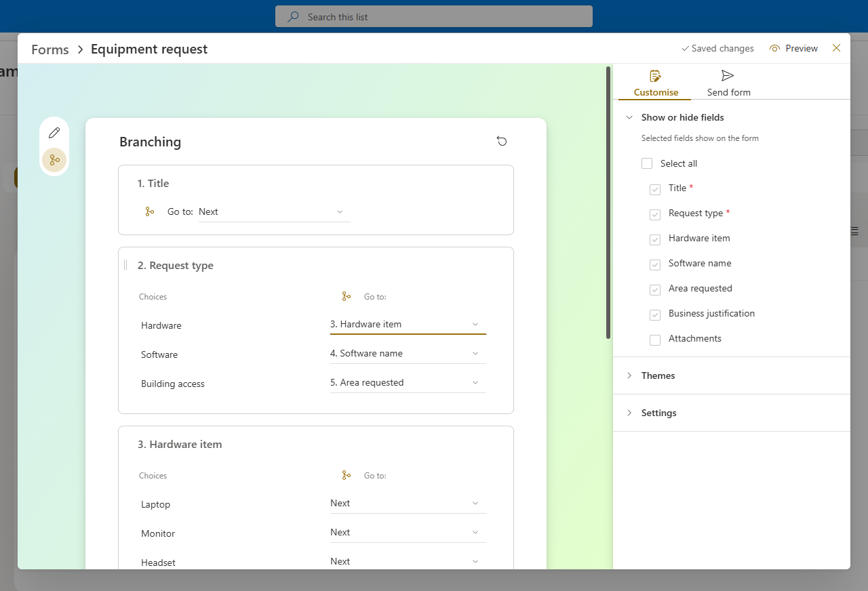Select the branching mode icon in sidebar
The width and height of the screenshot is (868, 591).
click(x=54, y=160)
